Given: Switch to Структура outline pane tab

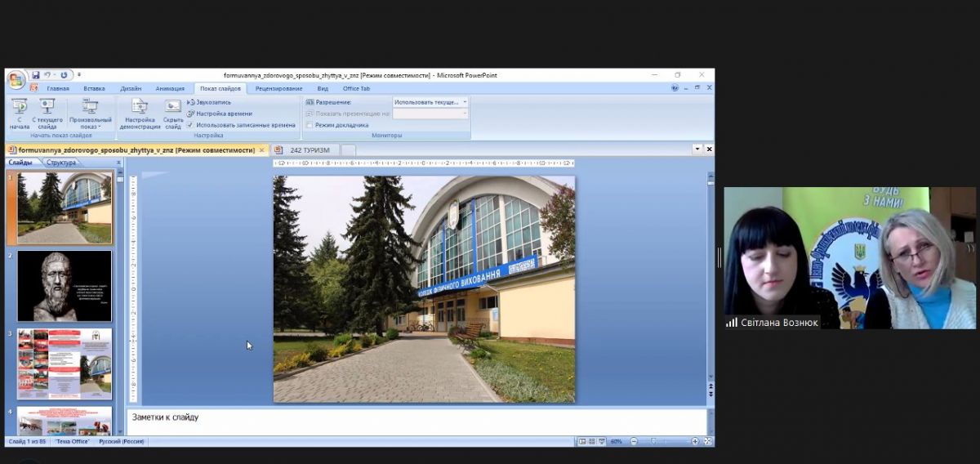Looking at the screenshot, I should (61, 163).
